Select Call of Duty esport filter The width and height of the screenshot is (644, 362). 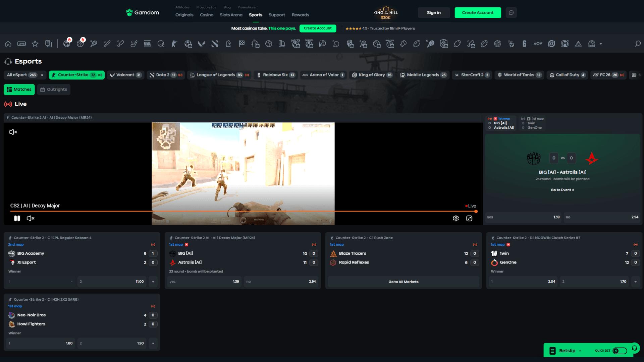(567, 75)
